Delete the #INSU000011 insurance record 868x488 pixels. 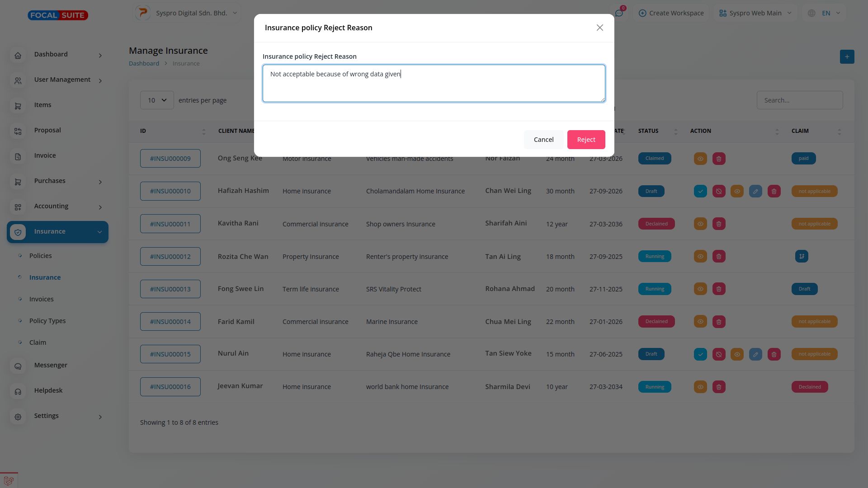719,224
